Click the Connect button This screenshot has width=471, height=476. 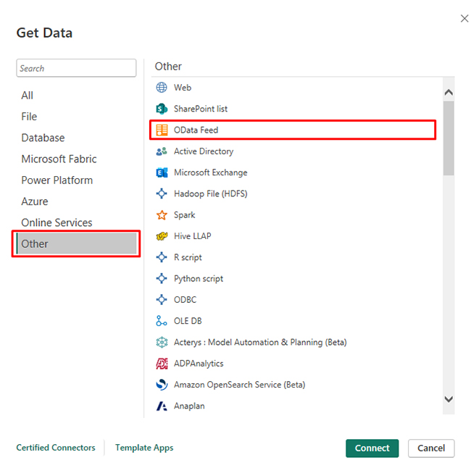click(x=372, y=448)
